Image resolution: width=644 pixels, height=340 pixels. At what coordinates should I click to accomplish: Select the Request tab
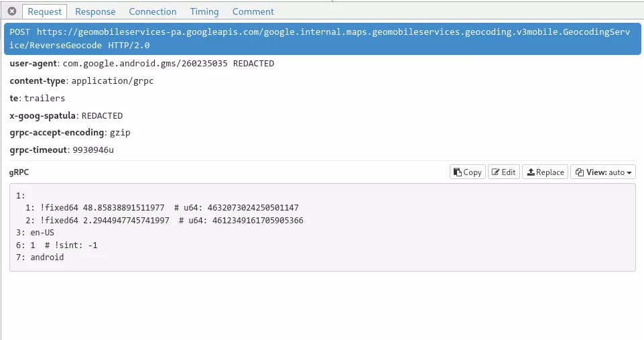(44, 11)
